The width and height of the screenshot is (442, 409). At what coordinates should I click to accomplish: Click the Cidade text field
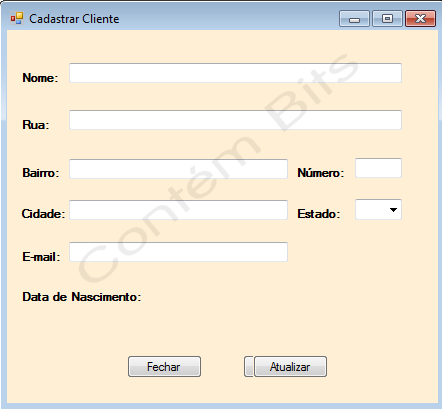178,210
